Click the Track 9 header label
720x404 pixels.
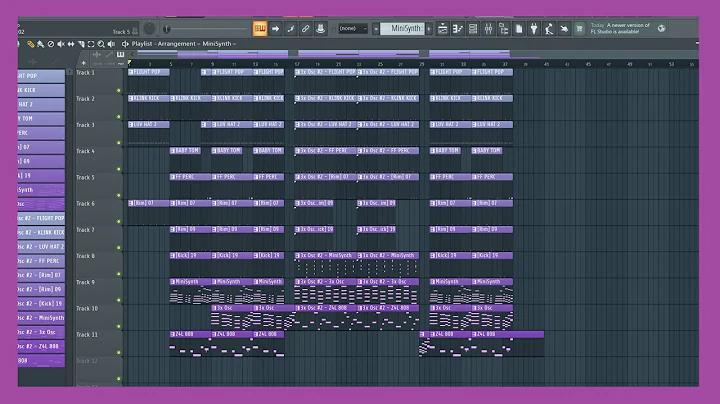tap(85, 282)
